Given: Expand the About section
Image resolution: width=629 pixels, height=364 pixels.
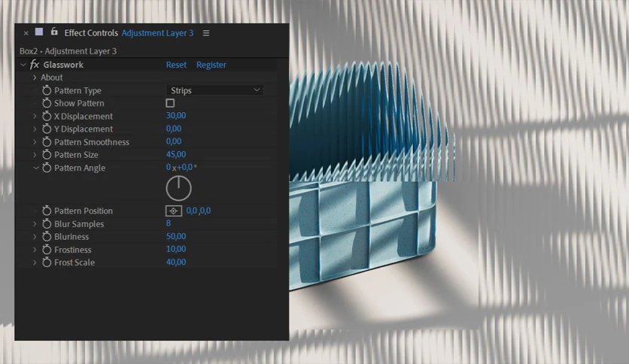Looking at the screenshot, I should [35, 77].
